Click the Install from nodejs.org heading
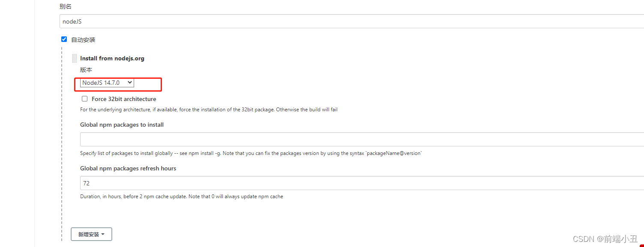 pos(112,58)
